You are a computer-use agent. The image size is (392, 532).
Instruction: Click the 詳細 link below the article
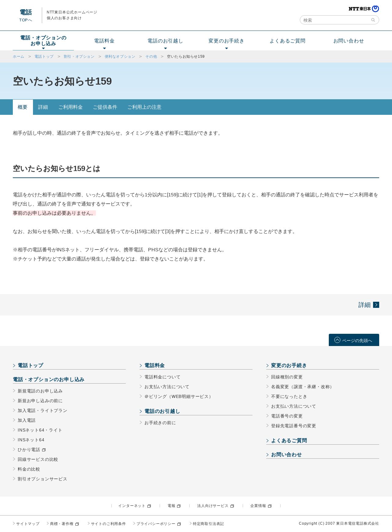368,305
